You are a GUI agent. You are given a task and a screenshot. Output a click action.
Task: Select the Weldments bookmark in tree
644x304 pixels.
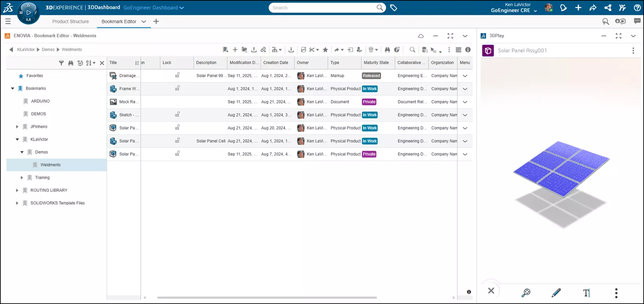coord(56,165)
